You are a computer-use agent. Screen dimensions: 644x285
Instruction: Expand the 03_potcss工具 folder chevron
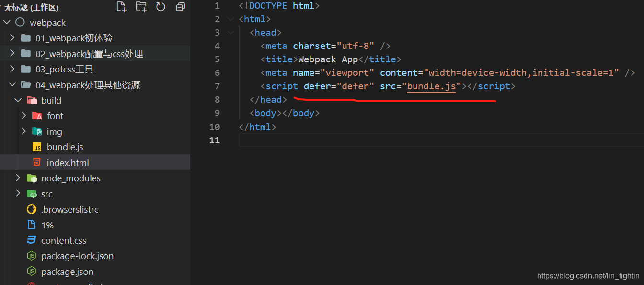pos(12,69)
